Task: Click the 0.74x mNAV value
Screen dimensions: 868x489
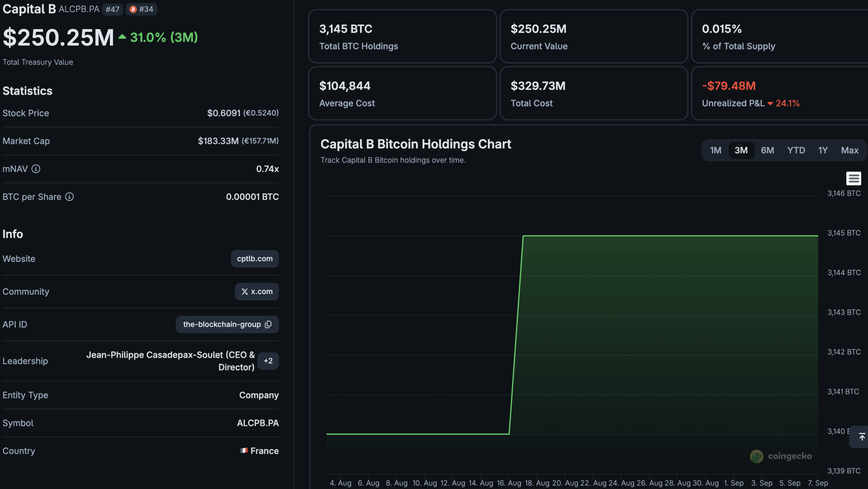Action: click(268, 169)
